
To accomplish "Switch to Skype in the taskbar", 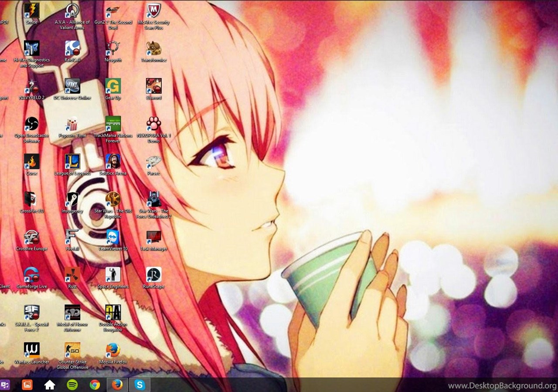I will tap(140, 385).
